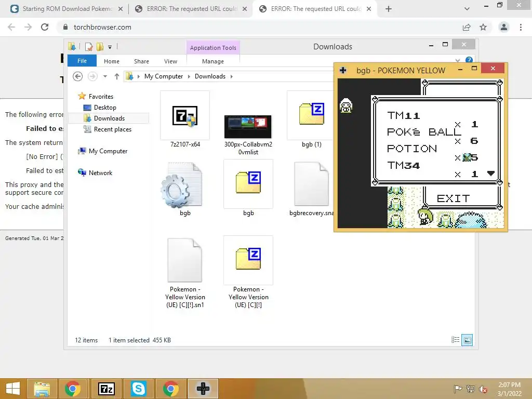The width and height of the screenshot is (532, 399).
Task: Click Downloads in the address breadcrumb
Action: (210, 76)
